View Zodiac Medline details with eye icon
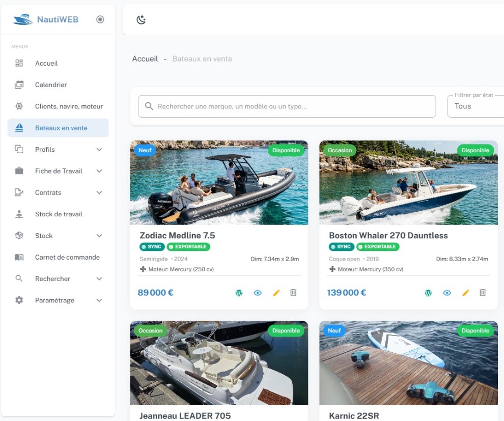The width and height of the screenshot is (504, 421). 258,293
